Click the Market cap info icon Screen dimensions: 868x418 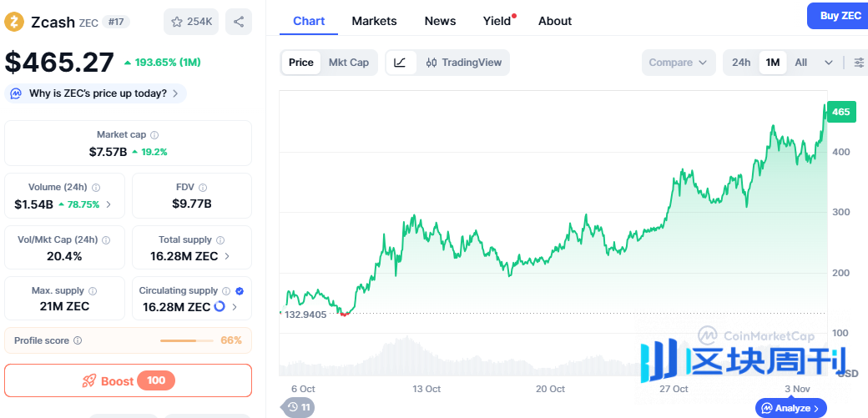(154, 135)
